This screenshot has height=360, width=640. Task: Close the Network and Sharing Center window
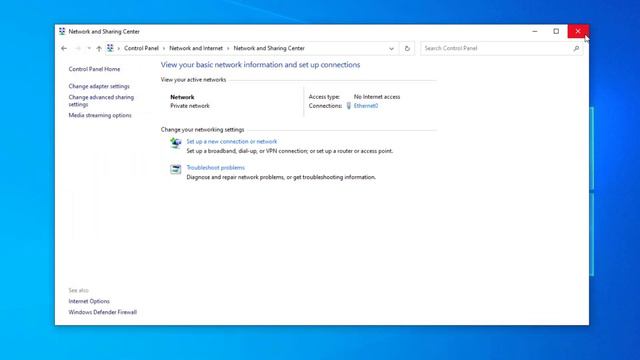(x=578, y=31)
